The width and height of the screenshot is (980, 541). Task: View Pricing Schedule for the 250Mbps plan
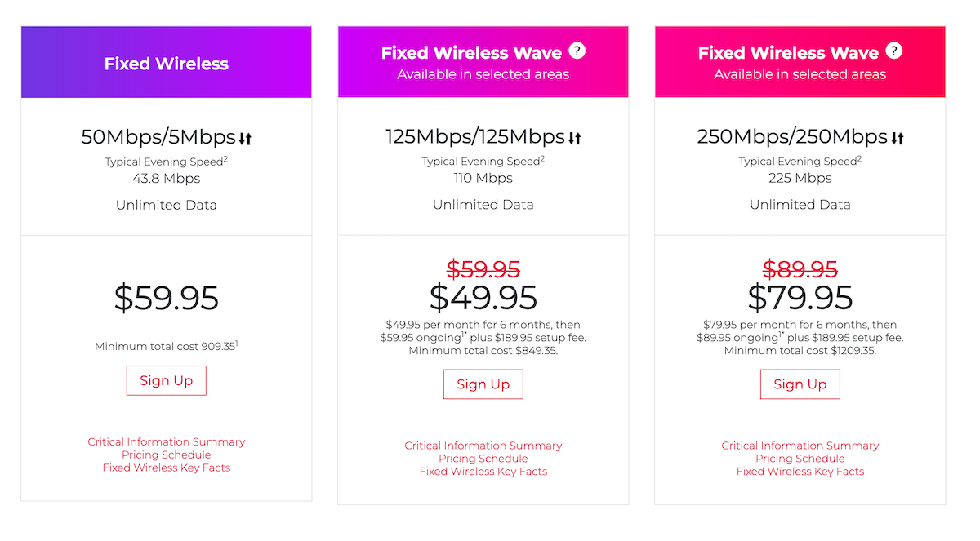click(x=800, y=459)
